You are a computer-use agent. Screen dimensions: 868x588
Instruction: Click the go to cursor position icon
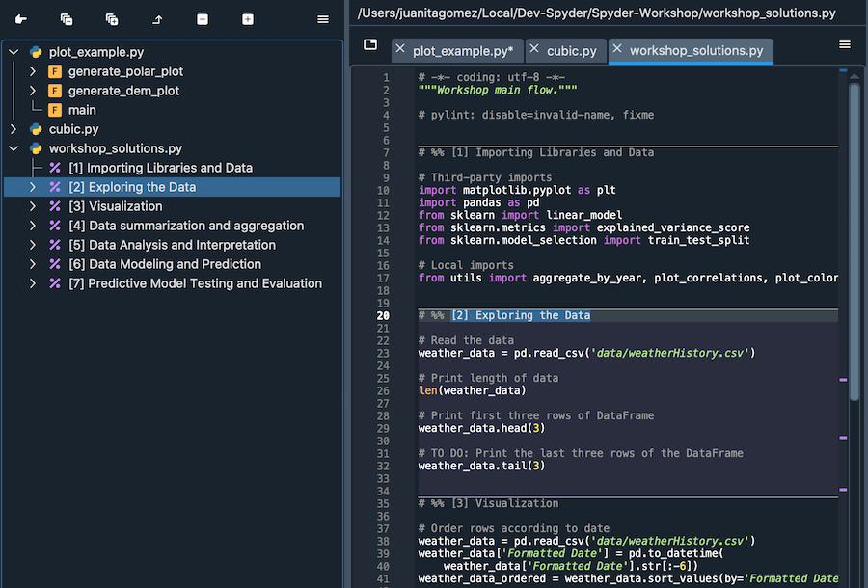point(21,18)
